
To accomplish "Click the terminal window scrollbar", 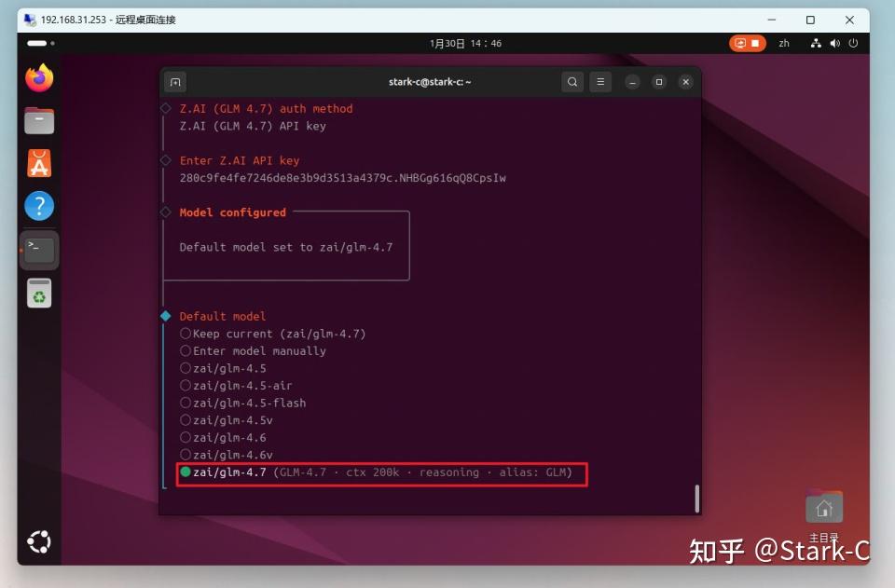I will pyautogui.click(x=696, y=498).
